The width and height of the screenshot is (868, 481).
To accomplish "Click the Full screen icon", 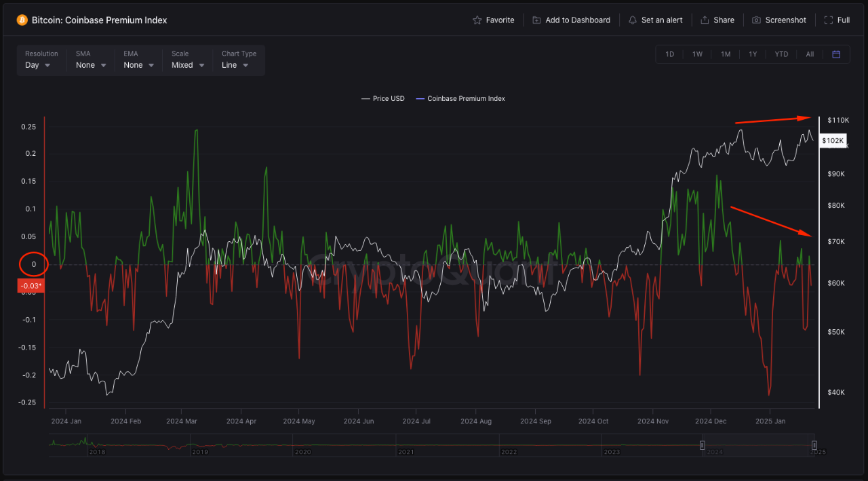I will pyautogui.click(x=829, y=20).
